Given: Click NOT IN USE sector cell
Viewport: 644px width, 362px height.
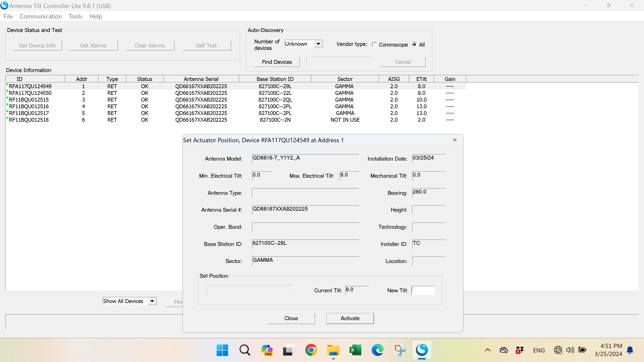Looking at the screenshot, I should [x=345, y=120].
